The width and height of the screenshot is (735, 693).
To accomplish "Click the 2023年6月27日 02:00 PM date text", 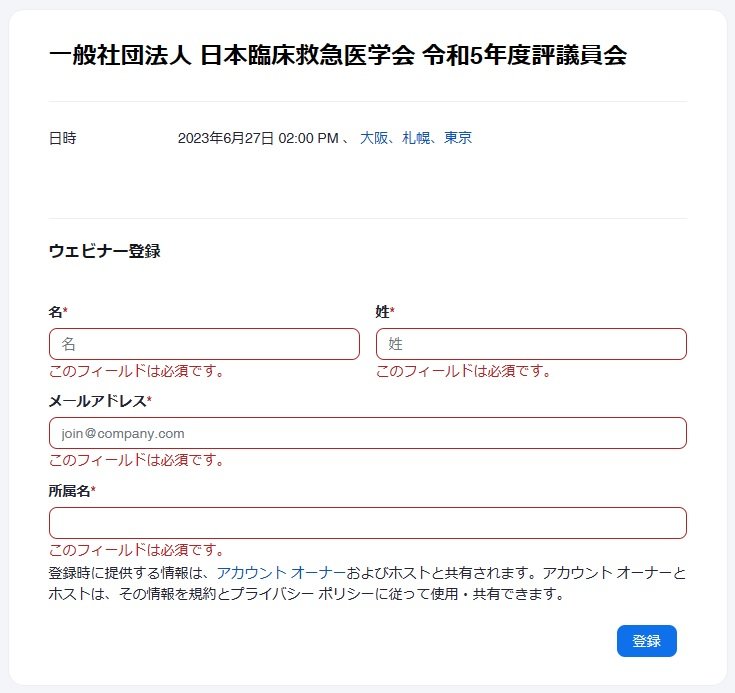I will [258, 138].
